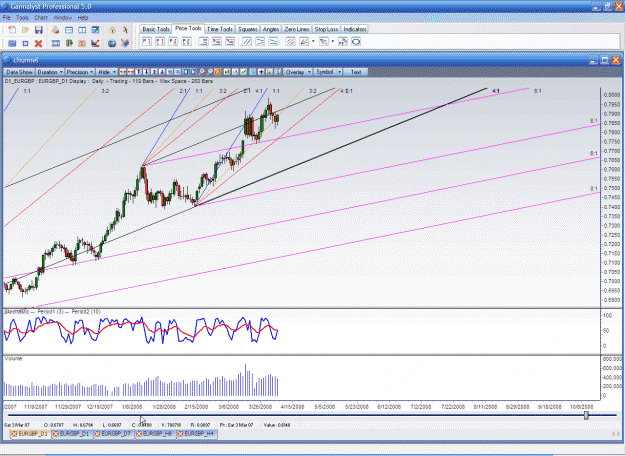Click the Save floppy disk icon
The width and height of the screenshot is (625, 456).
point(39,30)
